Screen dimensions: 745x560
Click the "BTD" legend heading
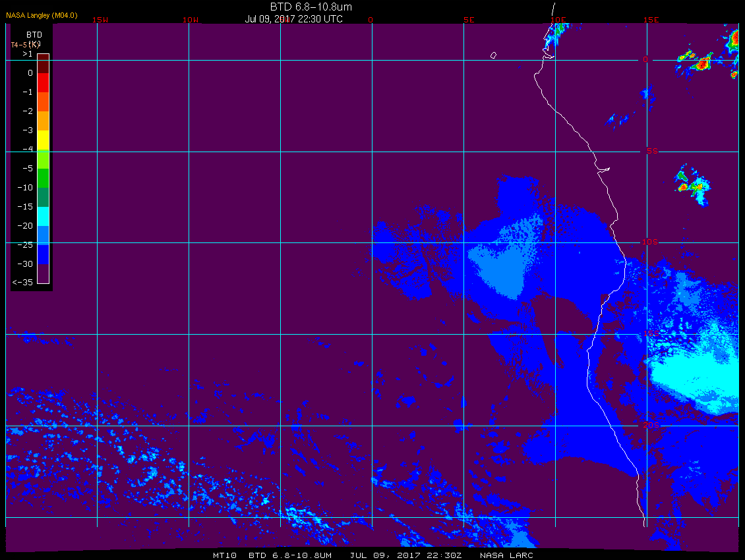[34, 35]
